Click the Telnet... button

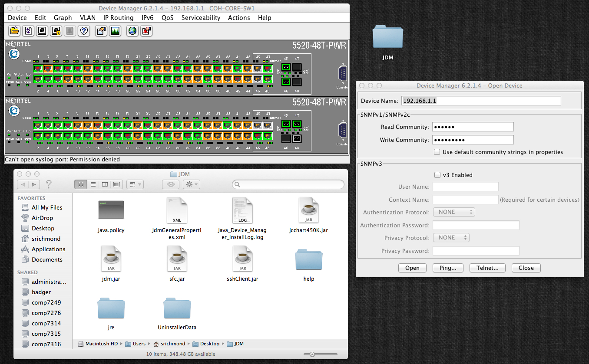point(487,268)
